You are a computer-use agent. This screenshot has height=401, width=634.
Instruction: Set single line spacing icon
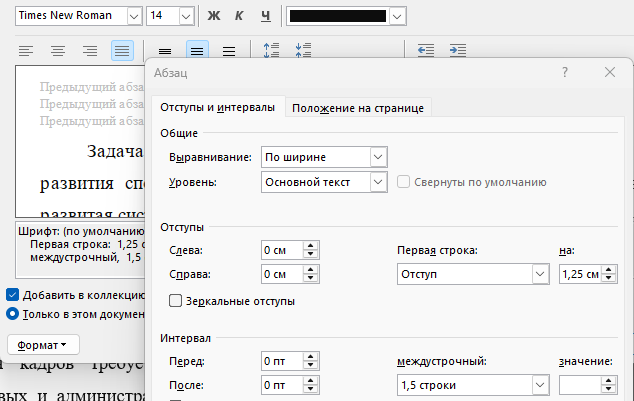pos(165,51)
